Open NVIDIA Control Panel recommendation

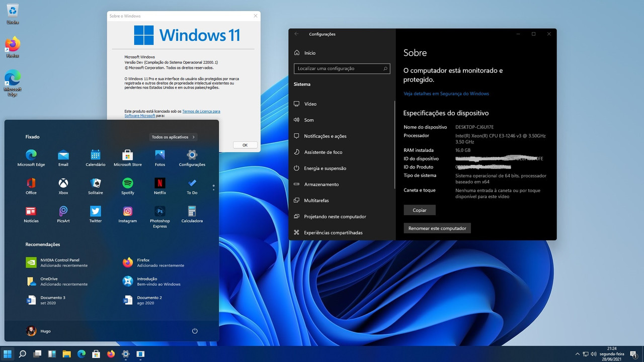[57, 262]
